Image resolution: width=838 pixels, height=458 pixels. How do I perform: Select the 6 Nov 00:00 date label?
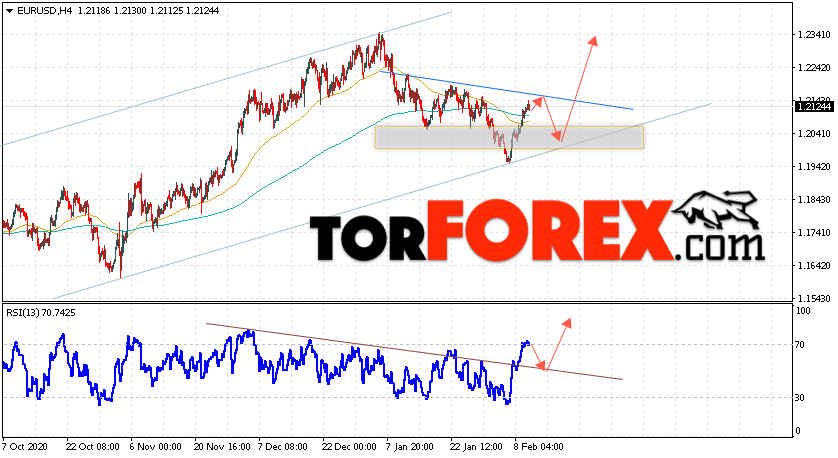pyautogui.click(x=156, y=446)
